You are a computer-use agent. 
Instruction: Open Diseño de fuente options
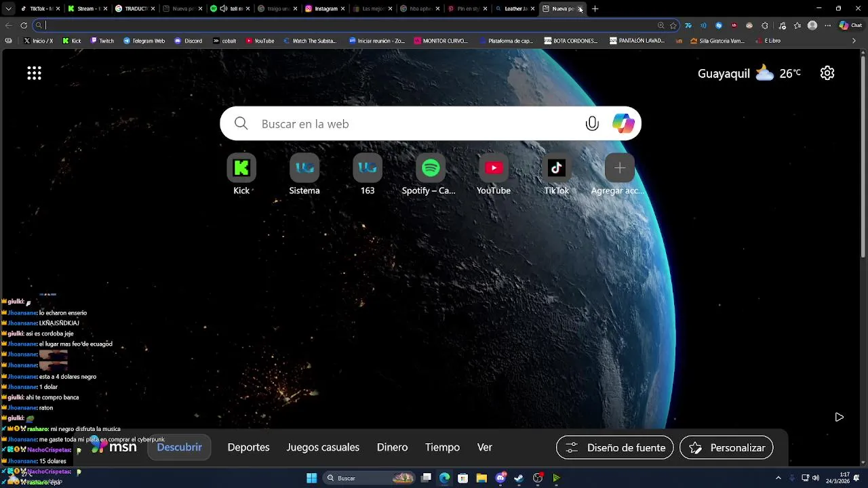(614, 447)
